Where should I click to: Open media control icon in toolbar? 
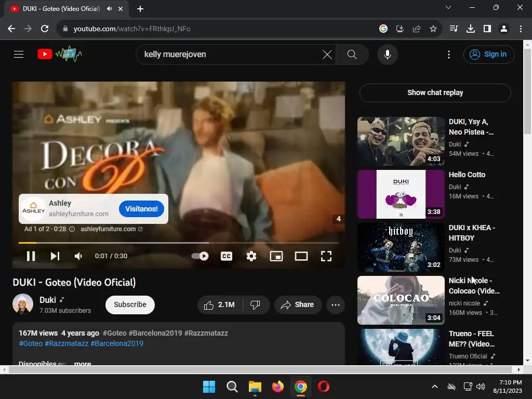click(x=454, y=29)
